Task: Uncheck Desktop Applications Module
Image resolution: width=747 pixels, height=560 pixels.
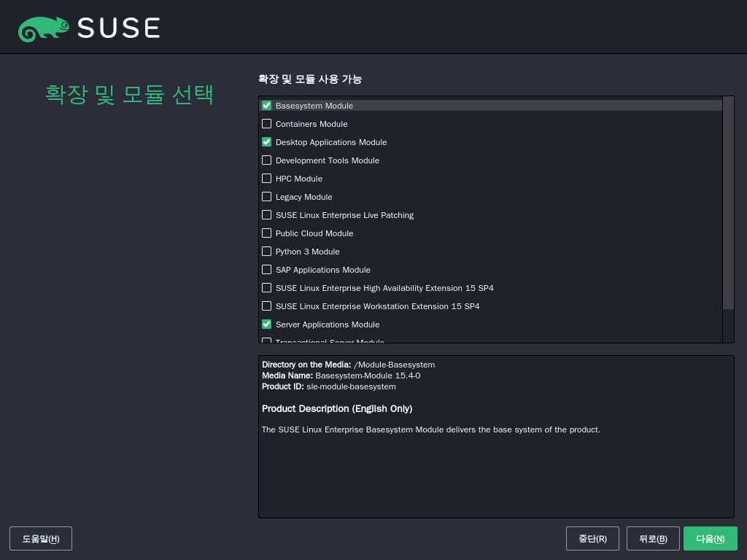Action: coord(267,142)
